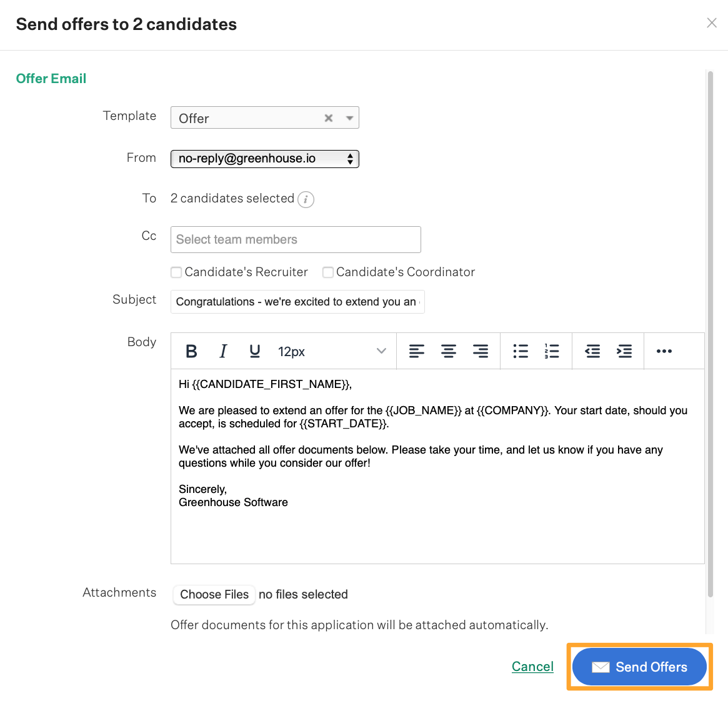
Task: Clear the selected Offer template
Action: pyautogui.click(x=328, y=118)
